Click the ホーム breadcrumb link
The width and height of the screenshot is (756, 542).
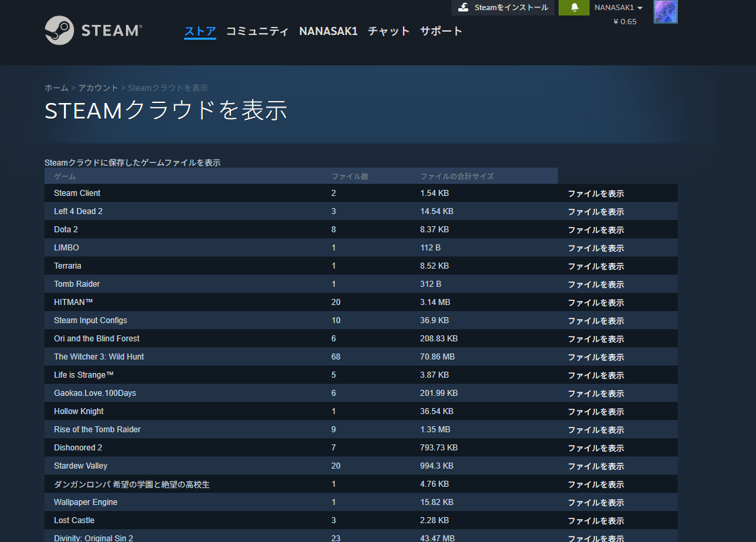(x=57, y=88)
